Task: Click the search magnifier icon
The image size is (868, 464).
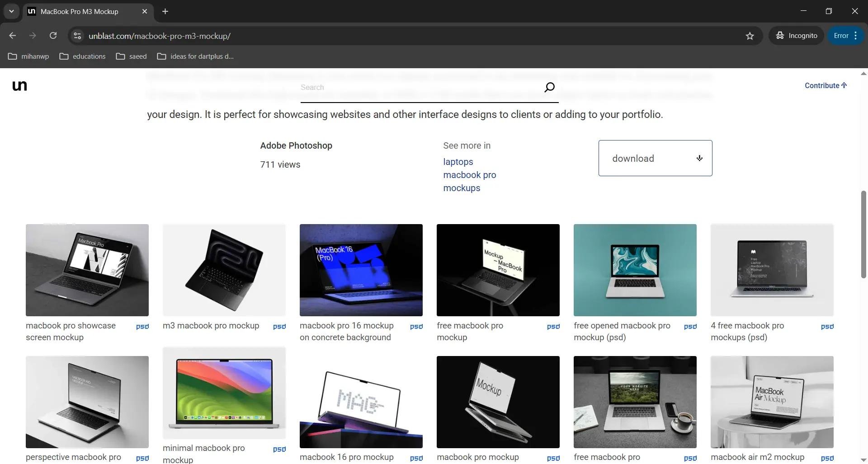Action: pos(549,87)
